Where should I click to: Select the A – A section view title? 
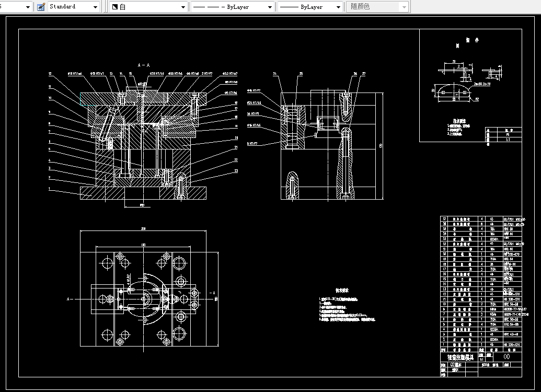[x=144, y=65]
